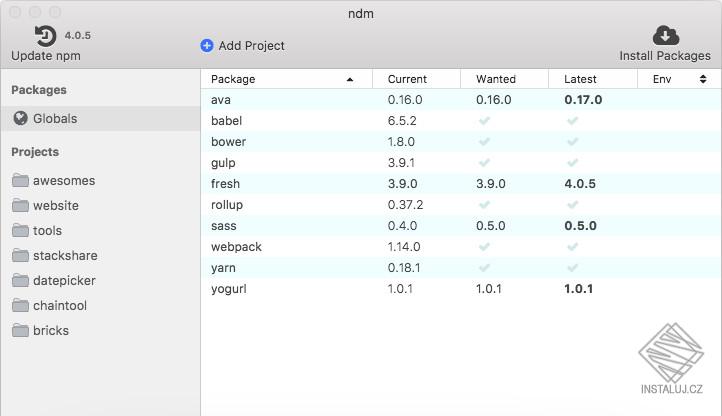Screen dimensions: 722x416
Task: Open the awesomes project folder
Action: pyautogui.click(x=63, y=181)
